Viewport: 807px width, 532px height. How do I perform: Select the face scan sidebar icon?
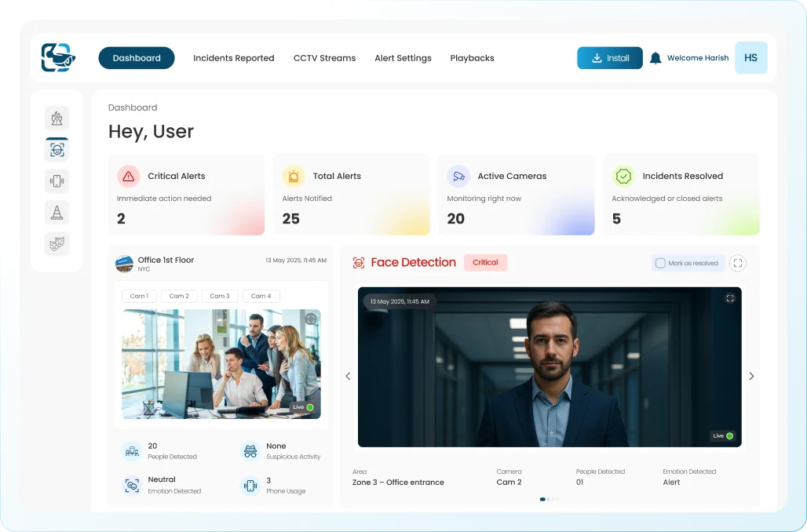click(x=57, y=149)
